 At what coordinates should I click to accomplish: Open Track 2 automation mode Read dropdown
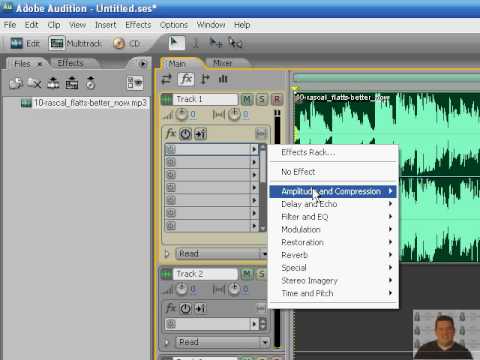click(223, 342)
